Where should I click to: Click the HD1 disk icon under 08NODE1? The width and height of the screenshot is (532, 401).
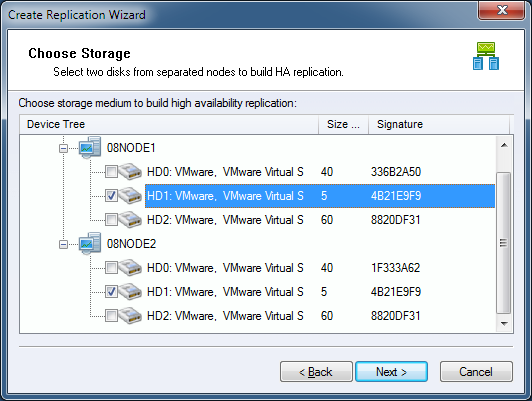[130, 195]
